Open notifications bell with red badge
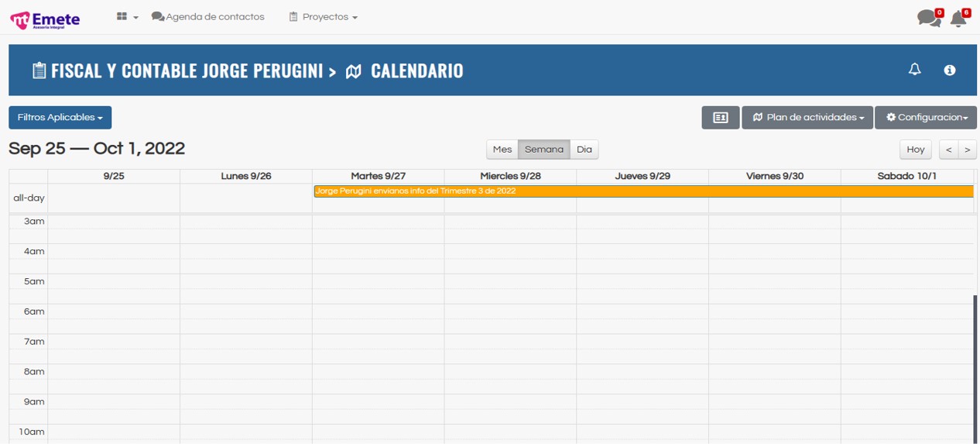The image size is (980, 444). [x=958, y=19]
